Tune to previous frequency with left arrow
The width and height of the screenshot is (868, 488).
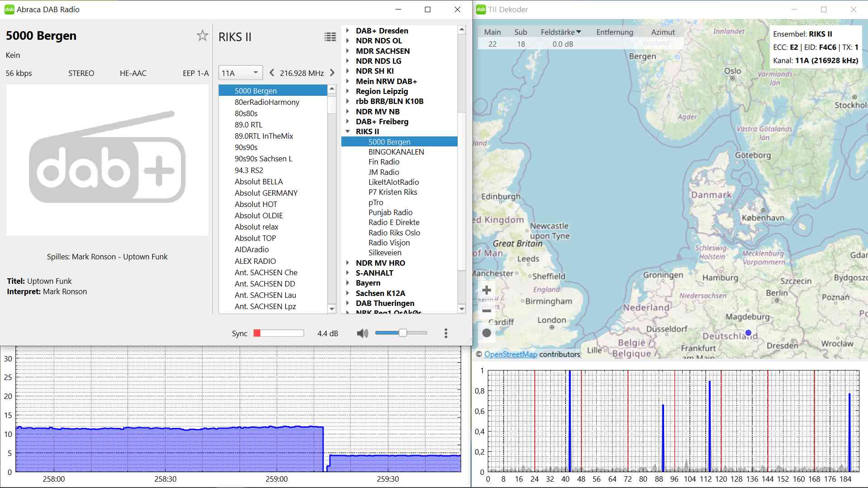(x=272, y=73)
